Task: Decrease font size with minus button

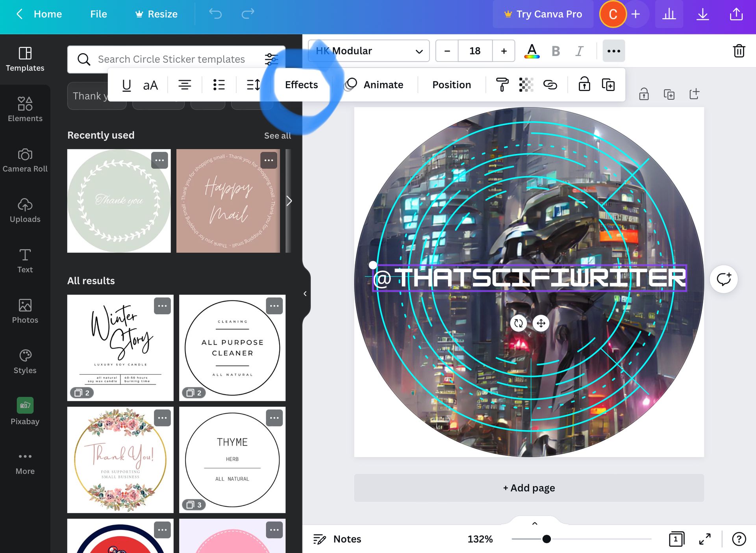Action: (447, 51)
